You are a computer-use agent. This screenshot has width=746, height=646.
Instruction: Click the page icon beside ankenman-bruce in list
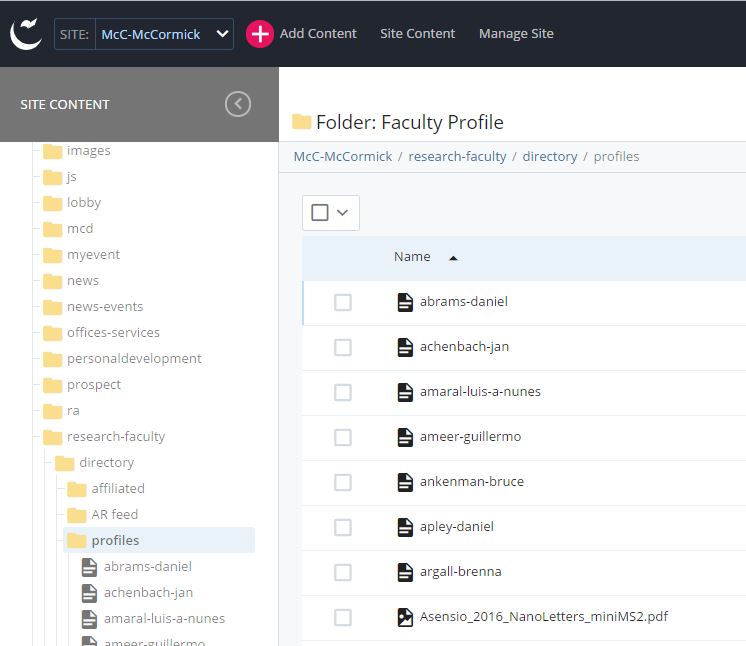[405, 482]
